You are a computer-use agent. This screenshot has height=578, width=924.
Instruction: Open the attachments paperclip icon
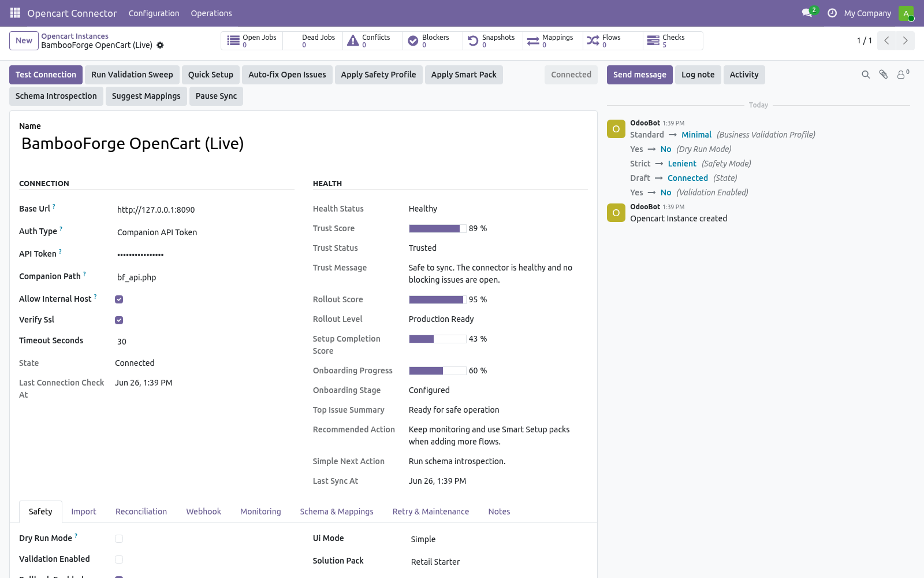pos(883,75)
